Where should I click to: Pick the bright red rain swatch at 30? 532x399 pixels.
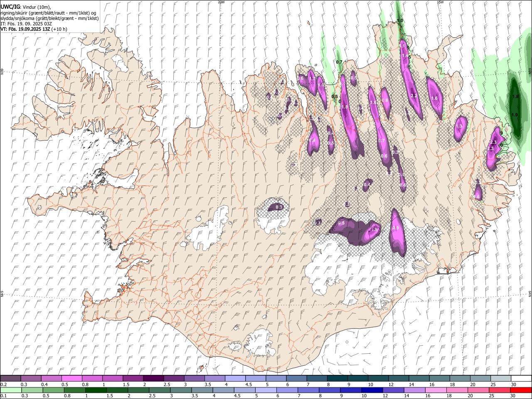point(520,390)
